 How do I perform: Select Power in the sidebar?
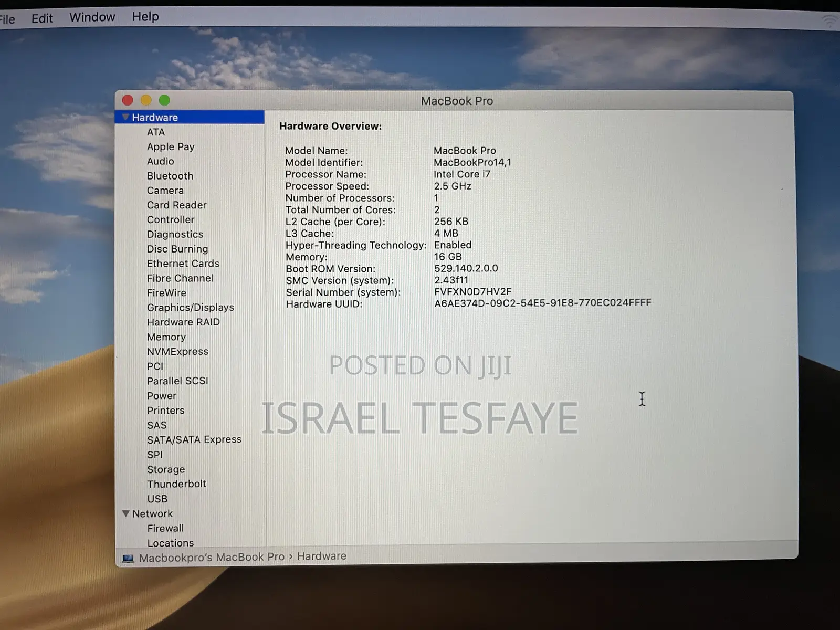click(162, 396)
